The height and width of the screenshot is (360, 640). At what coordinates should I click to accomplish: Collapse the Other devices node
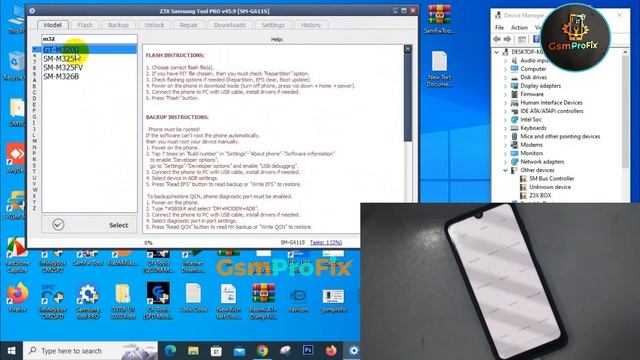point(505,170)
